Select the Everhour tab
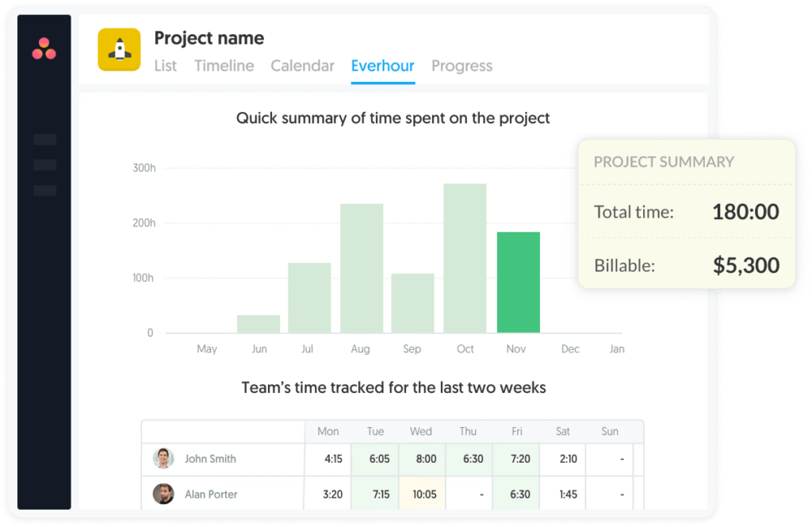The height and width of the screenshot is (527, 812). (383, 67)
